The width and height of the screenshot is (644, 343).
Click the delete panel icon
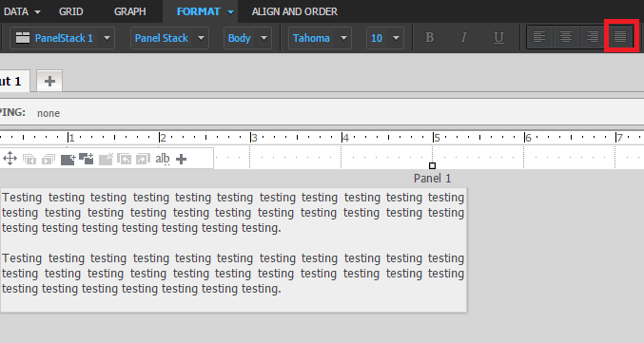pos(106,159)
